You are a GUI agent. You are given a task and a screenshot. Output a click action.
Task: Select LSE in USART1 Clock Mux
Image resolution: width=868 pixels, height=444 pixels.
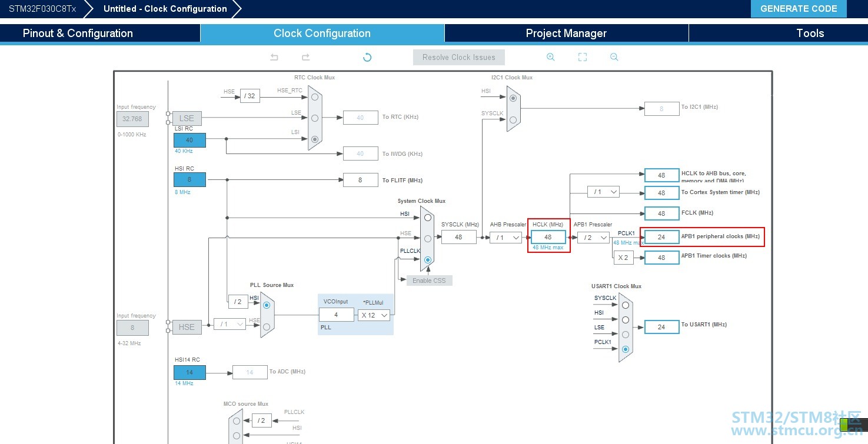click(x=626, y=335)
